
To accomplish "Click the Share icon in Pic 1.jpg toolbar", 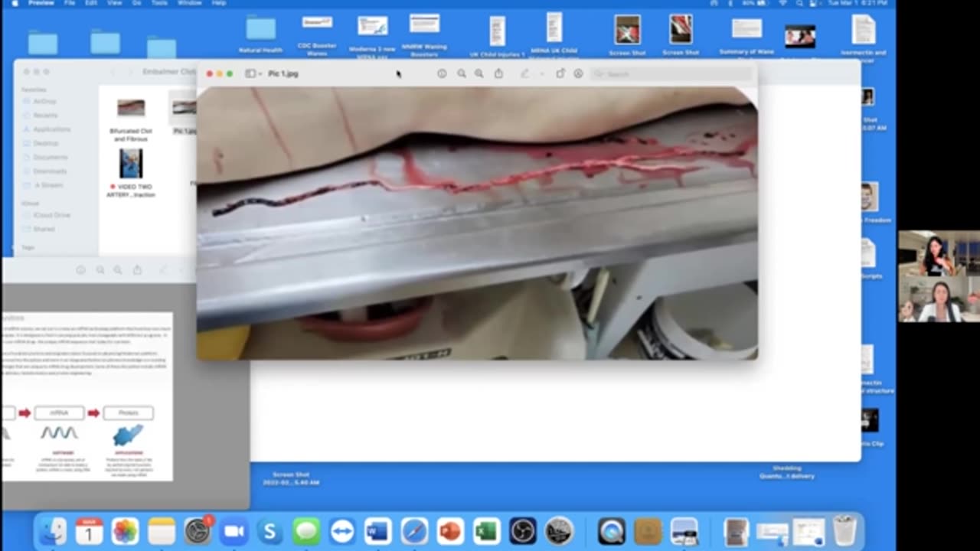I will [498, 73].
